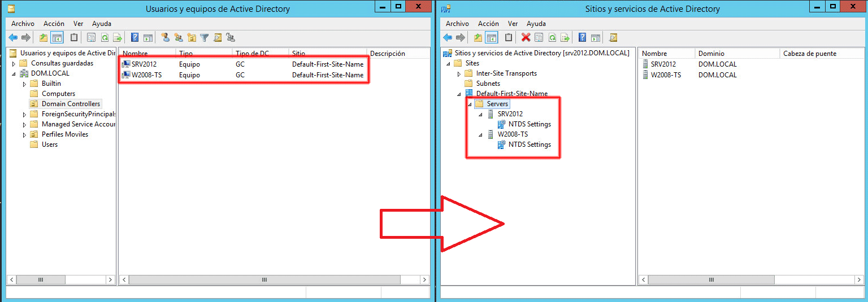Sort by the Cabeza de puente column

click(809, 54)
